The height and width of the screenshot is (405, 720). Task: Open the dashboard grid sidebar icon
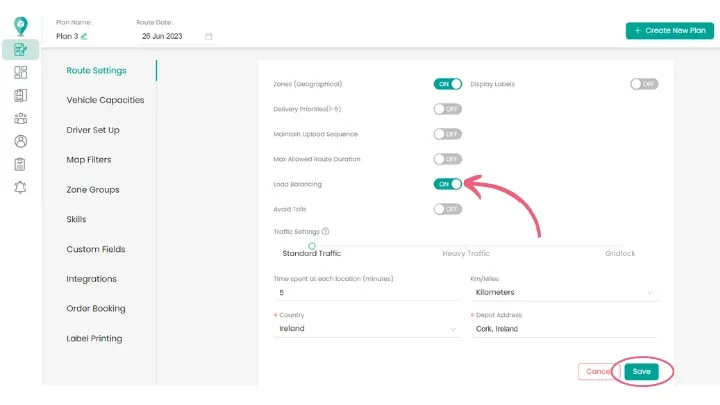21,72
